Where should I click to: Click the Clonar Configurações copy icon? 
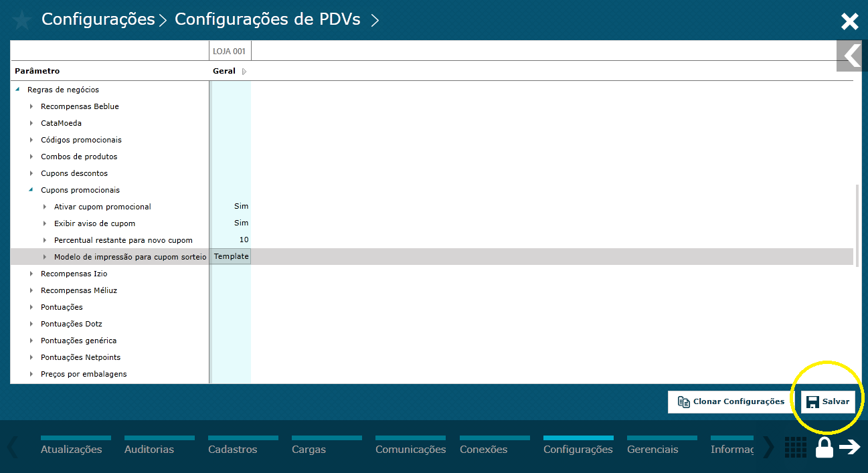(683, 401)
